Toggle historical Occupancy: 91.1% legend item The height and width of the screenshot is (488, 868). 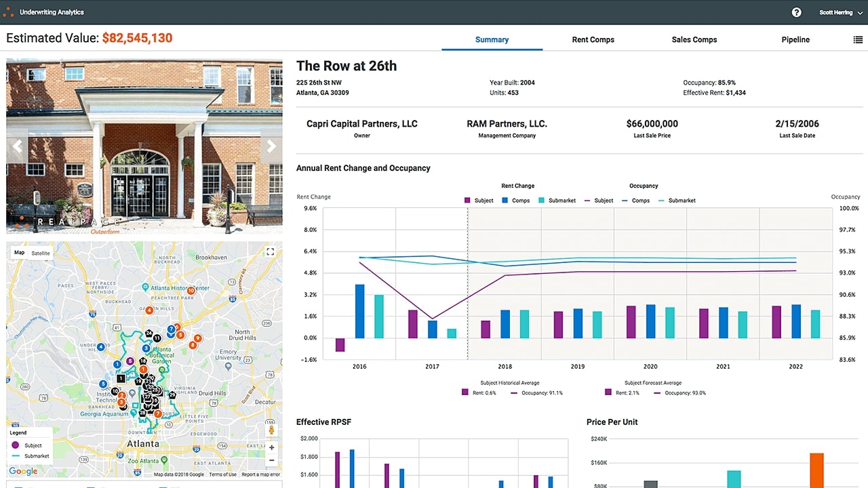(536, 392)
